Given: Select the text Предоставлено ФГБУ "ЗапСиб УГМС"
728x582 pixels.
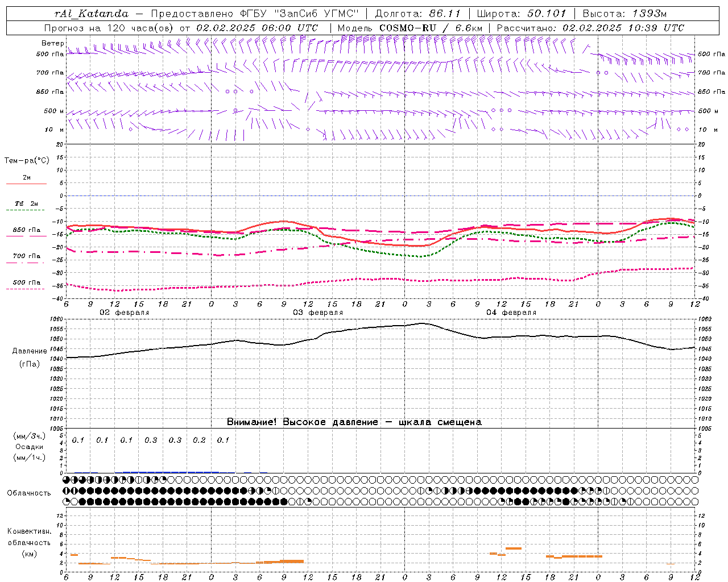Looking at the screenshot, I should pos(255,14).
